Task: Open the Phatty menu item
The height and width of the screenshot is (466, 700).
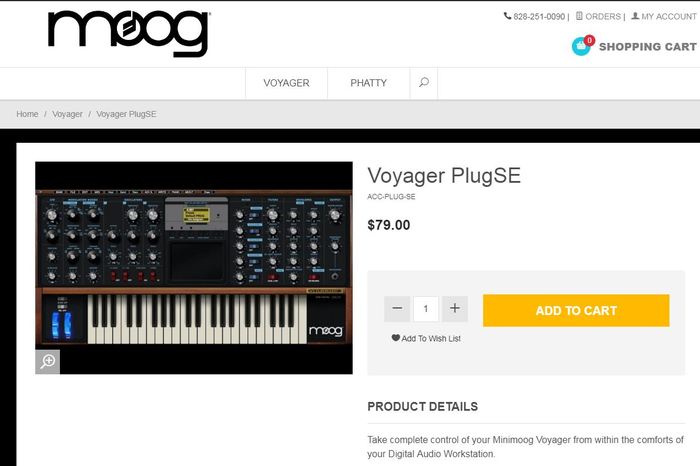Action: [368, 83]
